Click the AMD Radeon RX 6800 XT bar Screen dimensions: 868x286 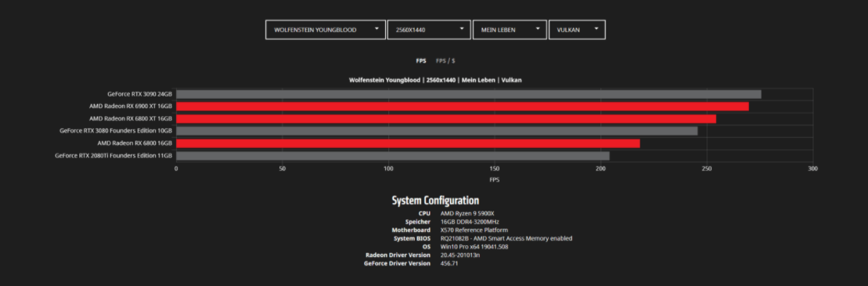(x=446, y=118)
